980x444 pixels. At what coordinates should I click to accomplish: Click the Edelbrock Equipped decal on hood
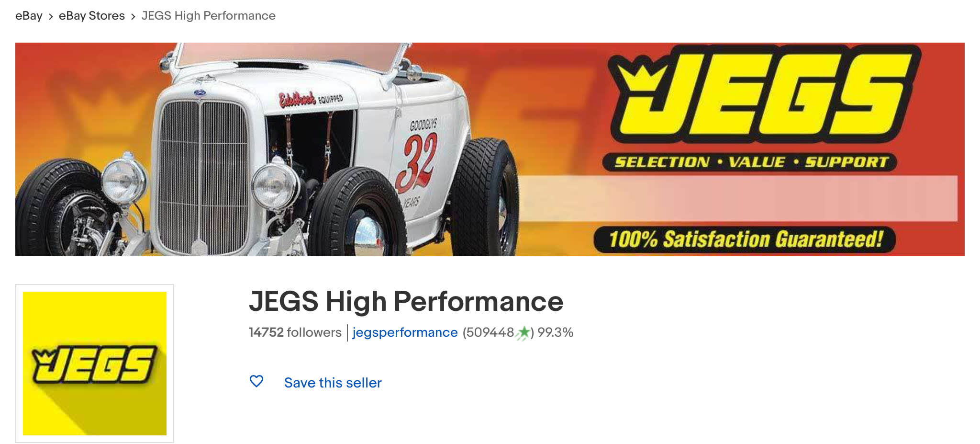[311, 100]
